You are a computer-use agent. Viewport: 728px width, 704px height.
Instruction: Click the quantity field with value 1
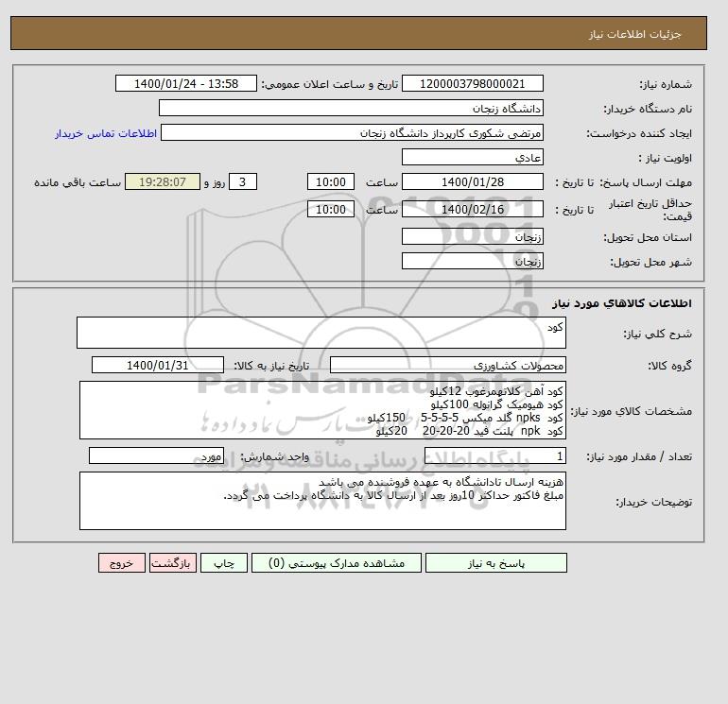[x=494, y=456]
